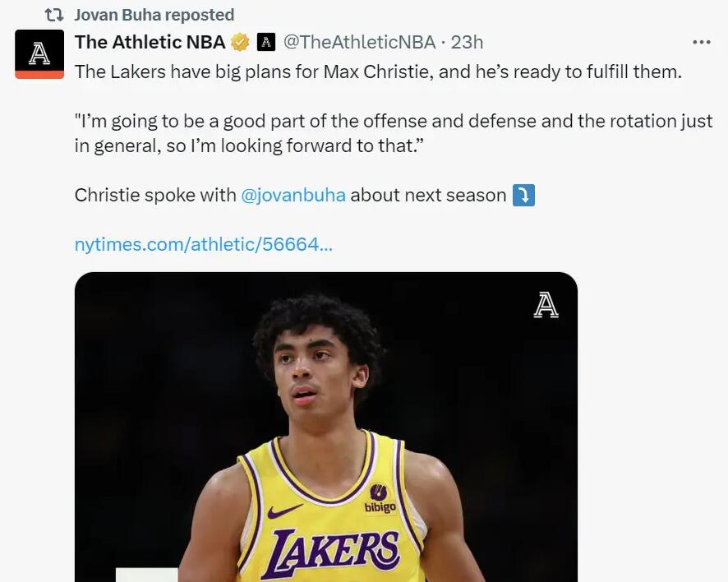
Task: Open the @TheAthleticNBA handle
Action: (359, 42)
